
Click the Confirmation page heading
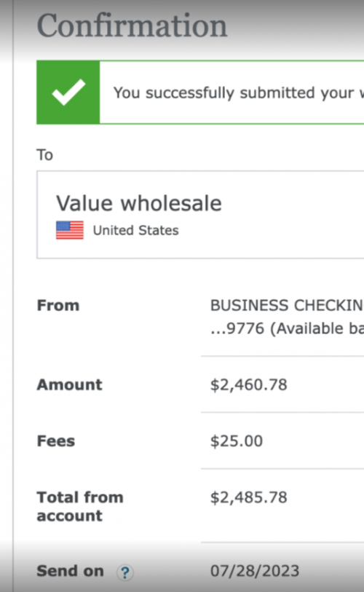132,25
